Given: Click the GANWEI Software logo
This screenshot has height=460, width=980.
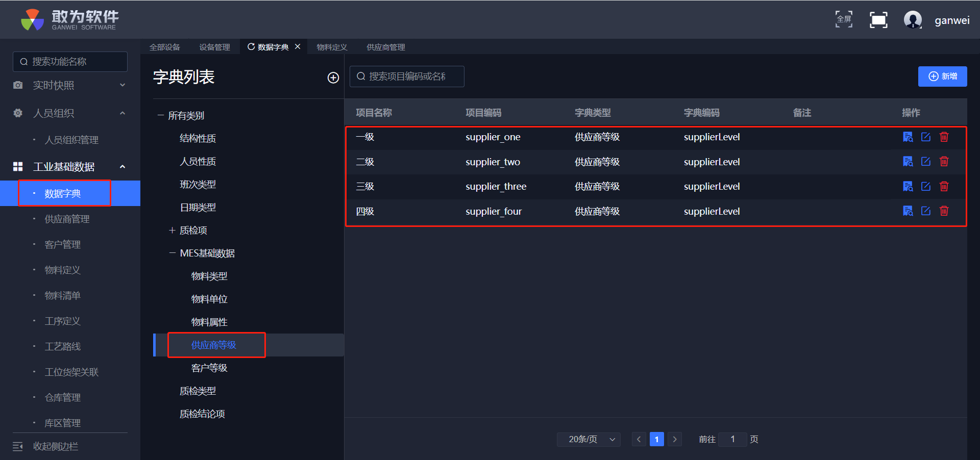Looking at the screenshot, I should tap(69, 20).
